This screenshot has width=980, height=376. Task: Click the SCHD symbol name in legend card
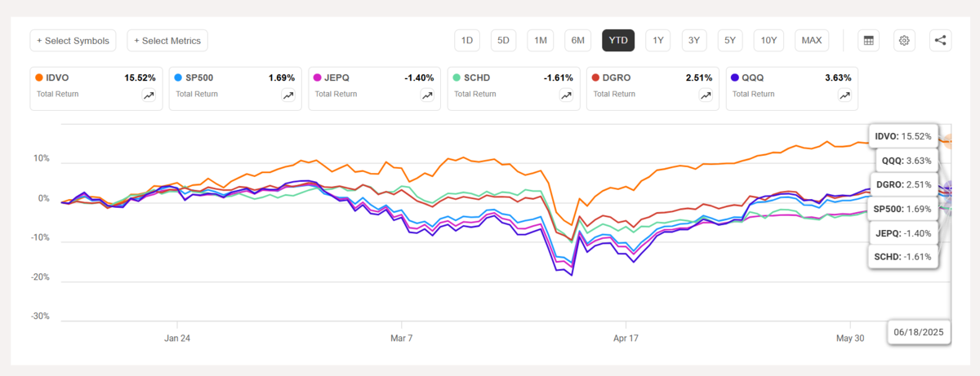(x=478, y=77)
